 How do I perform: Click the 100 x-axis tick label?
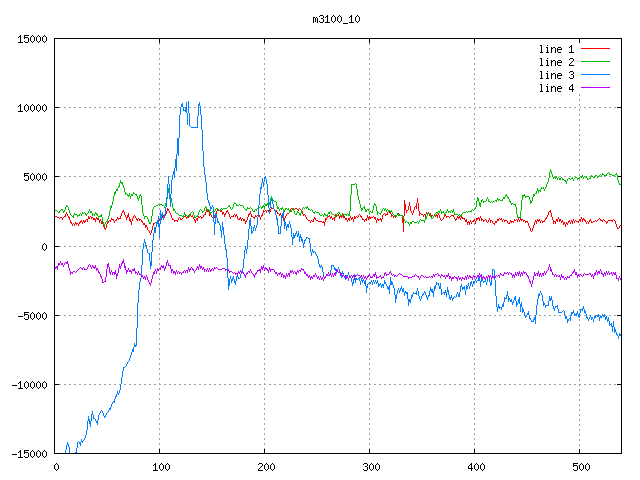pos(160,467)
